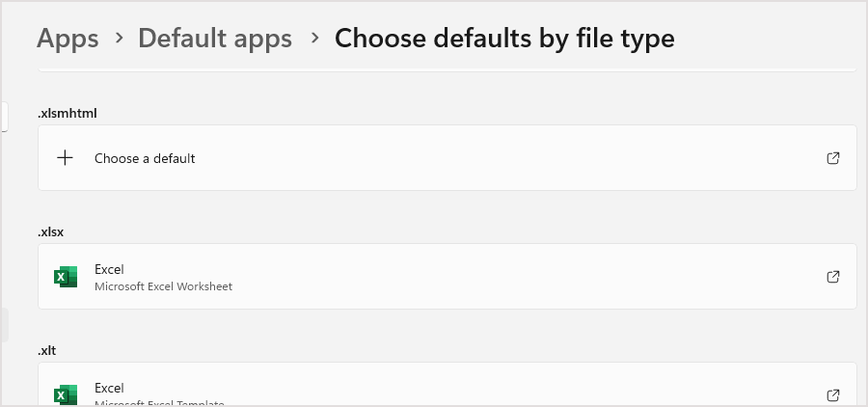Click the 'Microsoft Excel Worksheet' description

163,286
